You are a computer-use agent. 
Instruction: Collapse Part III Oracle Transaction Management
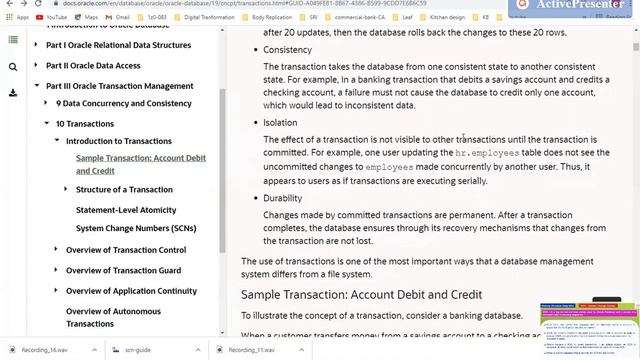click(x=37, y=85)
